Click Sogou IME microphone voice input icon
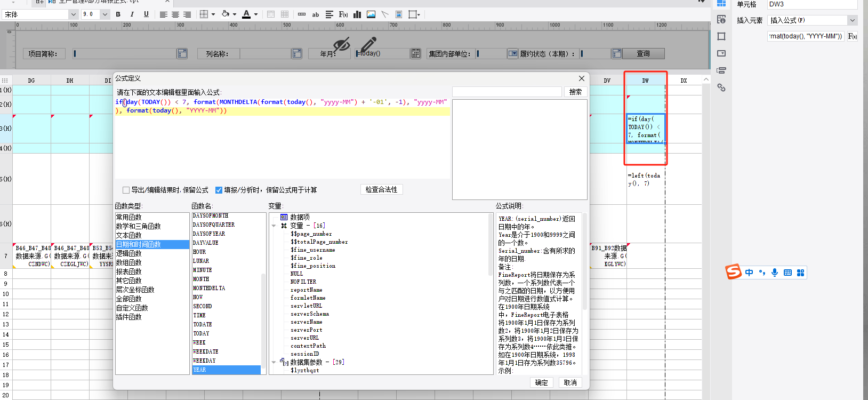This screenshot has height=400, width=868. 775,273
